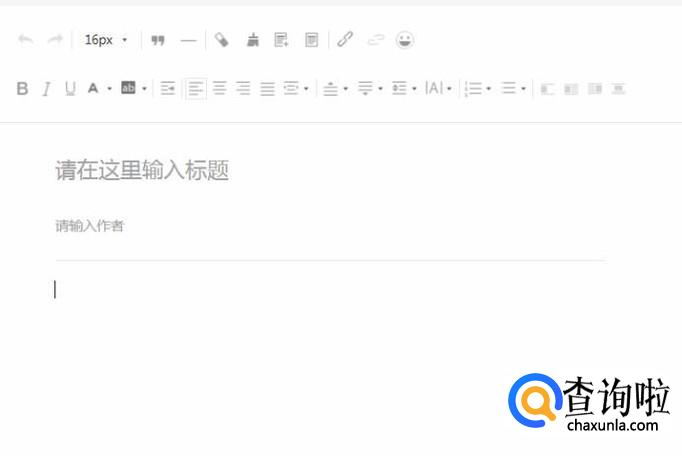Open the ordered list style dropdown arrow

point(488,89)
